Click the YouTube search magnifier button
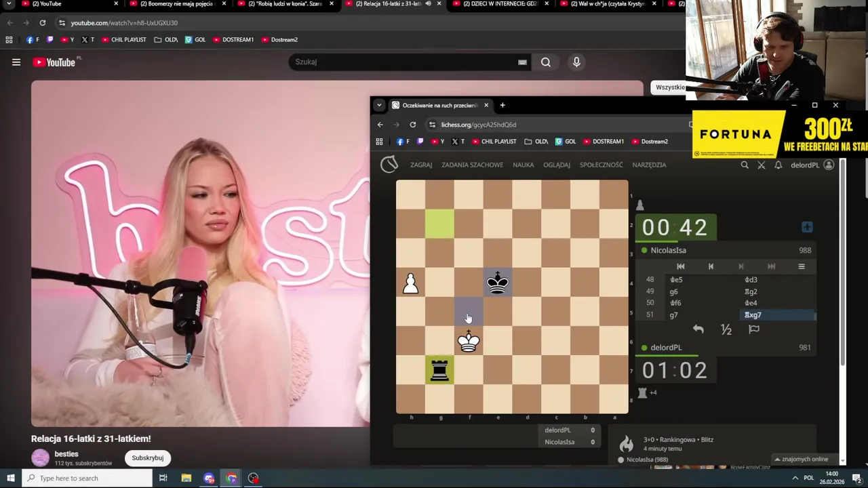This screenshot has height=488, width=868. 545,62
